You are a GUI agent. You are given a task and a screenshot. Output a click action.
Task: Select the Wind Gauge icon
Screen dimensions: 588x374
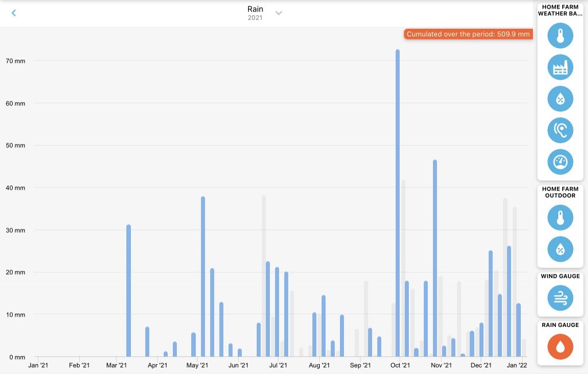[x=560, y=298]
